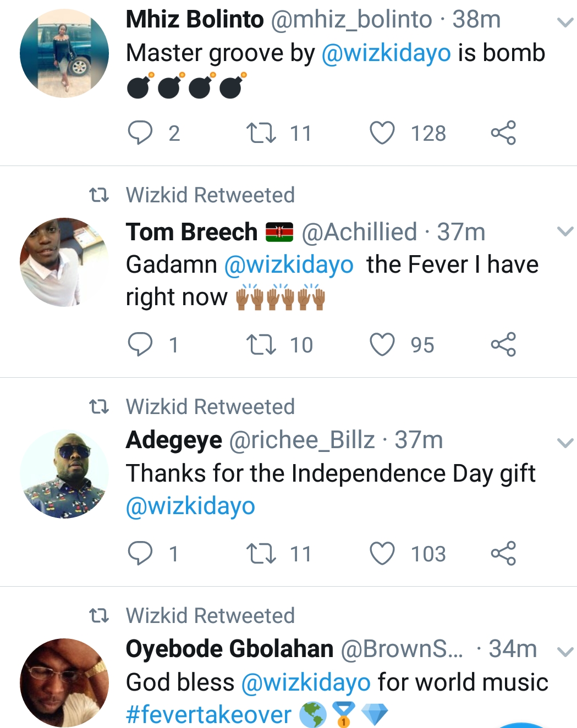Expand options chevron on Tom Breech's tweet

565,231
